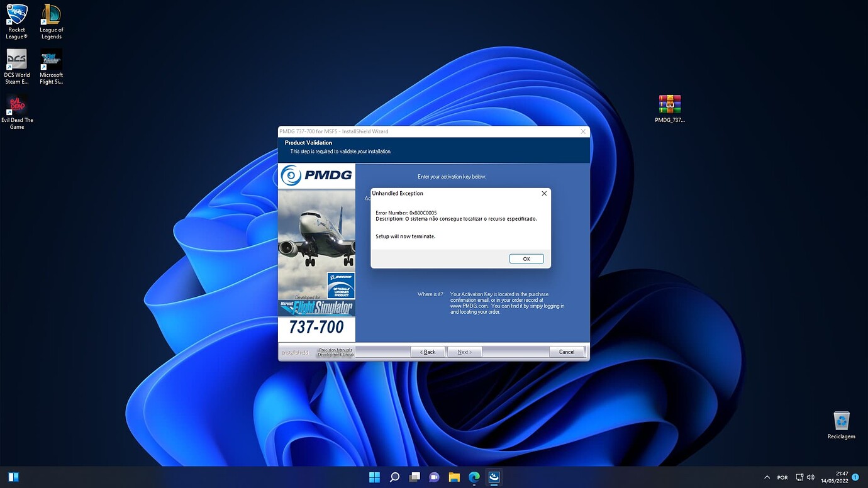Image resolution: width=868 pixels, height=488 pixels.
Task: Click the 'Setup will now terminate.' text
Action: click(406, 236)
